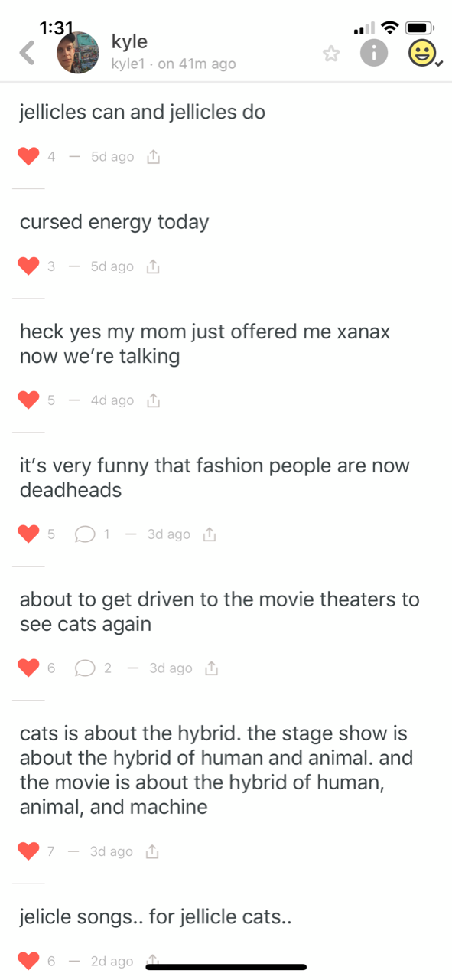Heart the hybrid of human post

tap(28, 851)
